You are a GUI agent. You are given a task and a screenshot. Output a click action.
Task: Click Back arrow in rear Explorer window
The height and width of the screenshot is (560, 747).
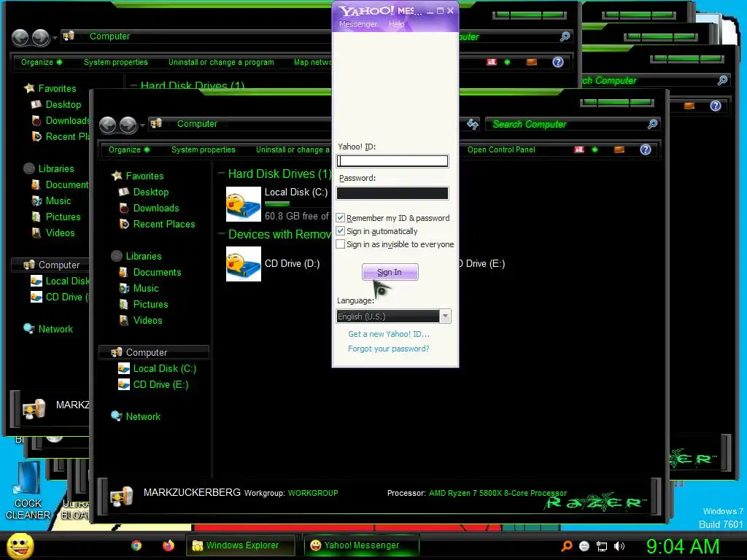tap(20, 38)
